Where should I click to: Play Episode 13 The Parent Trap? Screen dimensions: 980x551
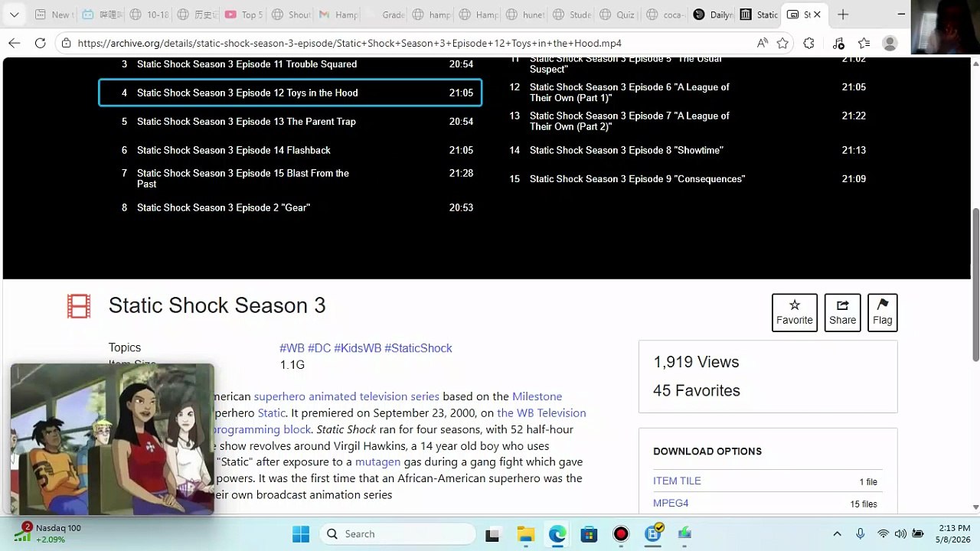point(290,122)
